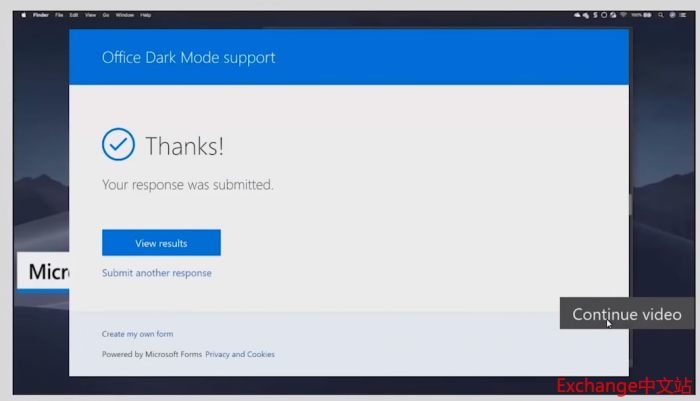The width and height of the screenshot is (700, 401).
Task: Open the Edit menu
Action: (74, 16)
